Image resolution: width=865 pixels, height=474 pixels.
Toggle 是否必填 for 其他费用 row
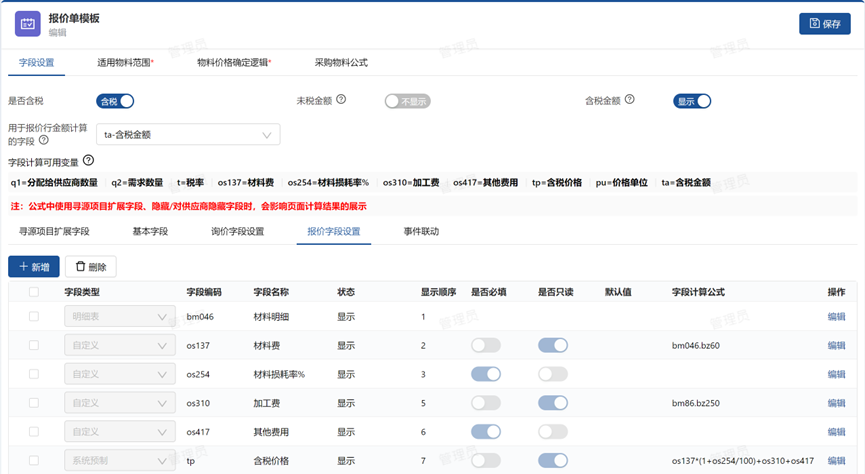(x=486, y=432)
